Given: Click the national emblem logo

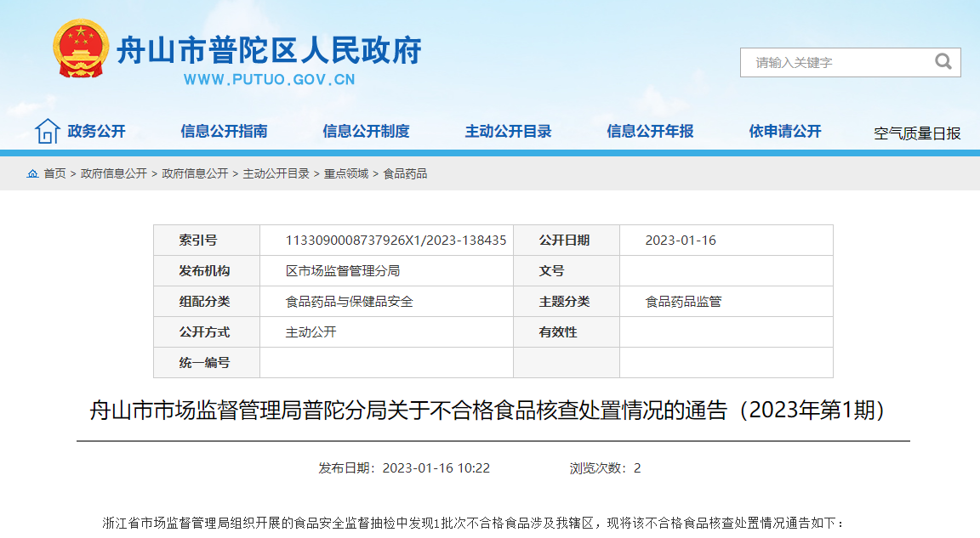Looking at the screenshot, I should [81, 48].
